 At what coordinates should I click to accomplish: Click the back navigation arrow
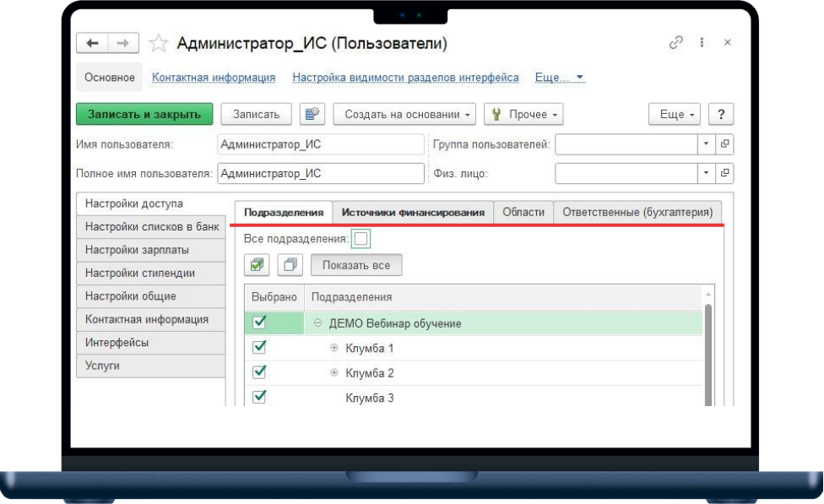92,43
